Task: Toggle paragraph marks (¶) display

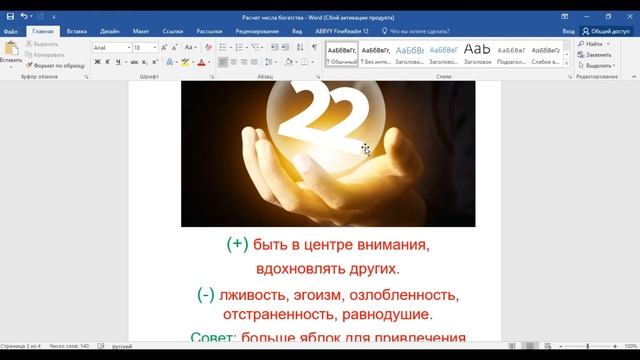Action: coord(314,48)
